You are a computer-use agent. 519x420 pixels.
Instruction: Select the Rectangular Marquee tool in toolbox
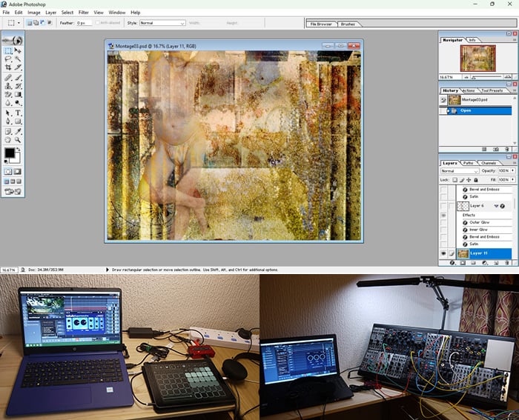(8, 50)
